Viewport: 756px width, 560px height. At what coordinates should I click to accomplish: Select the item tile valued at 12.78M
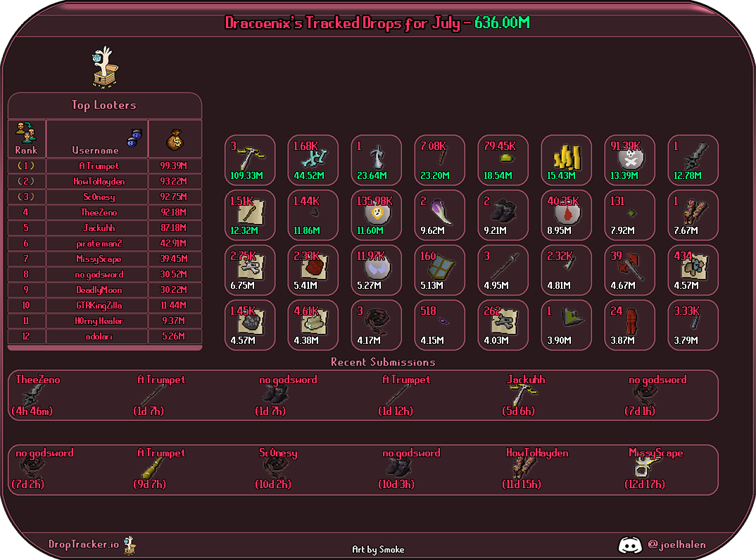693,160
